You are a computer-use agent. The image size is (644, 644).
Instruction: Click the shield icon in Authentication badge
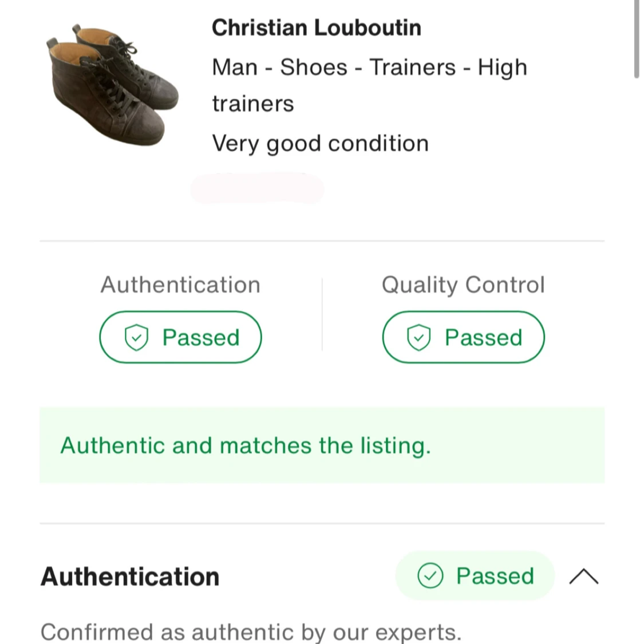pos(136,337)
